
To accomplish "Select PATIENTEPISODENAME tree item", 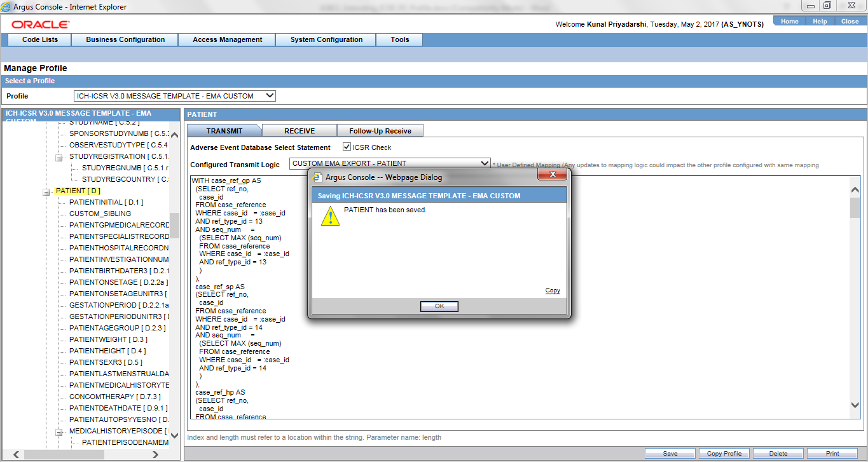I will [x=125, y=442].
